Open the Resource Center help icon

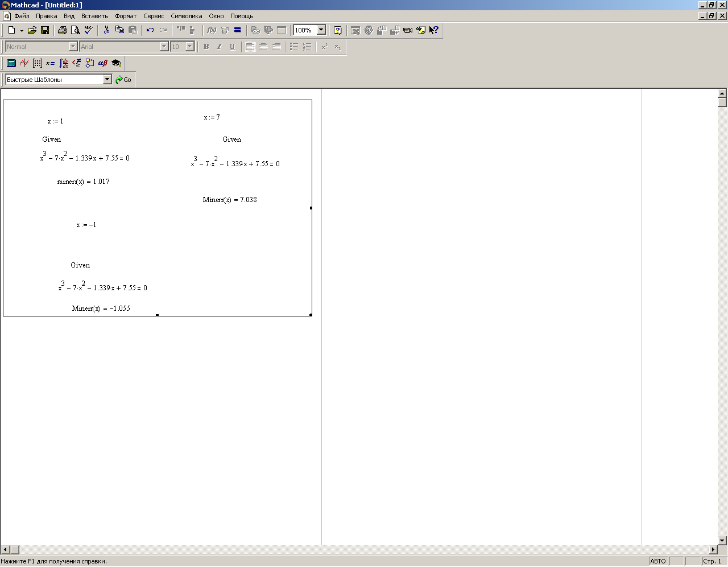point(338,30)
